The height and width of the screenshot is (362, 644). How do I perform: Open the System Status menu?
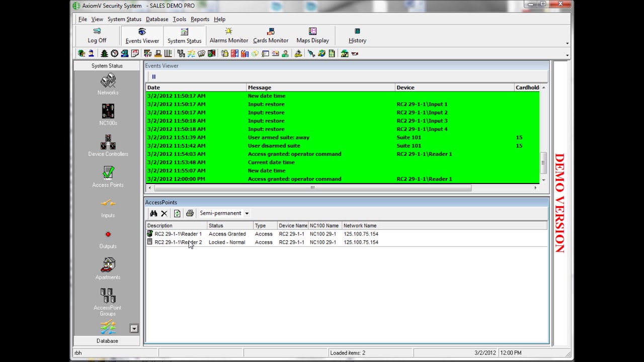pyautogui.click(x=124, y=19)
